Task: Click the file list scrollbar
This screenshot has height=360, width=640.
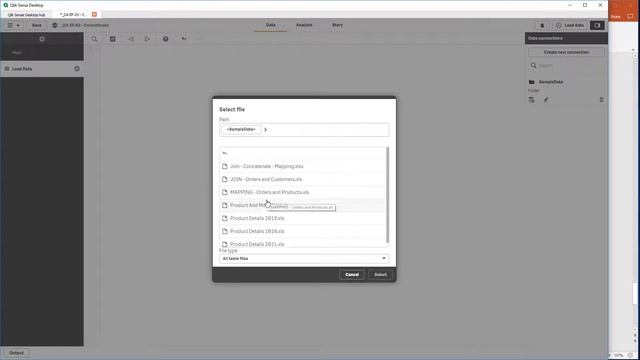Action: (387, 195)
